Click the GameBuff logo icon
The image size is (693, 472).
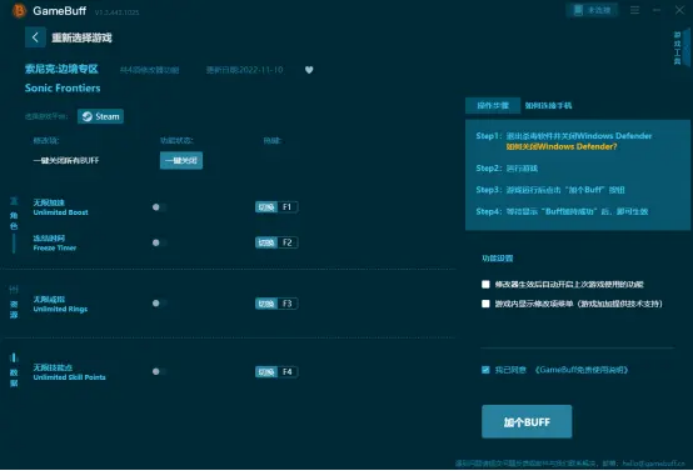tap(19, 11)
